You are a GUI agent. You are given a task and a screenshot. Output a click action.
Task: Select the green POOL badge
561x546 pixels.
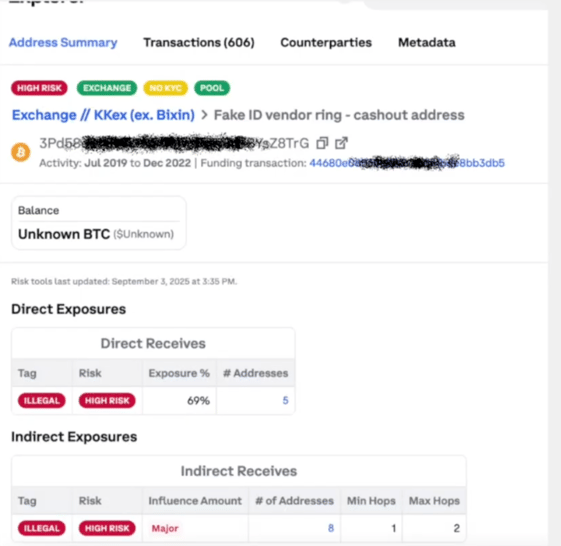(x=212, y=88)
